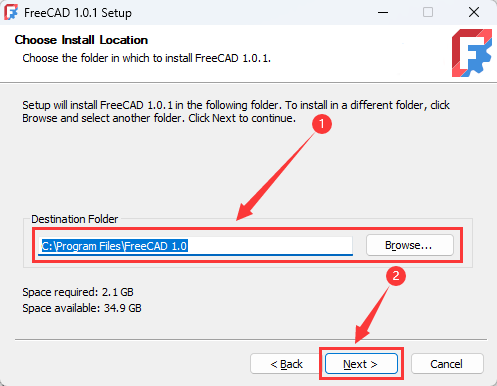The height and width of the screenshot is (386, 497).
Task: Click inside the destination folder path field
Action: [x=195, y=246]
